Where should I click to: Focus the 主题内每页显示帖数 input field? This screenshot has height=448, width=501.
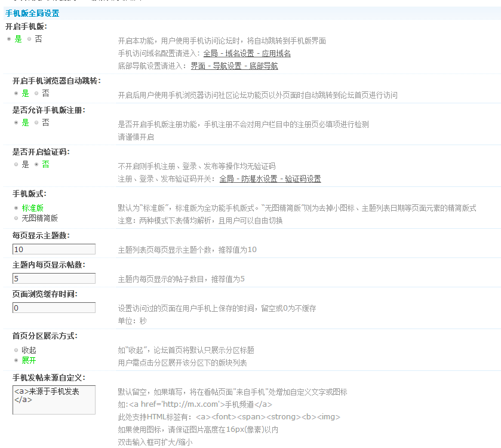tap(54, 278)
